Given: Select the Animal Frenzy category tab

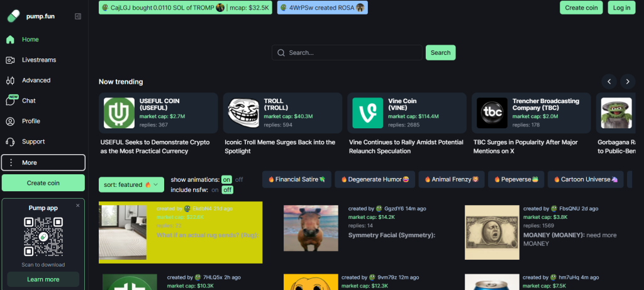Looking at the screenshot, I should 452,179.
